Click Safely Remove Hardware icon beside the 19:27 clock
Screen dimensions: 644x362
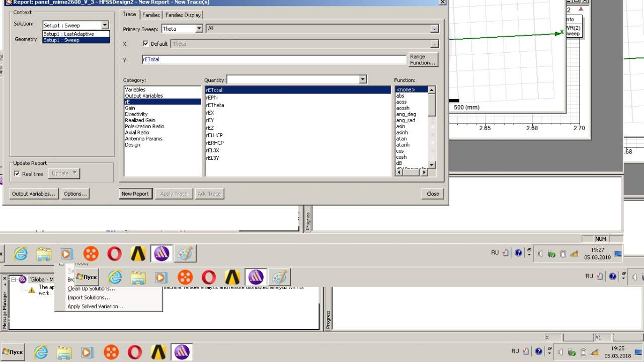coord(551,253)
